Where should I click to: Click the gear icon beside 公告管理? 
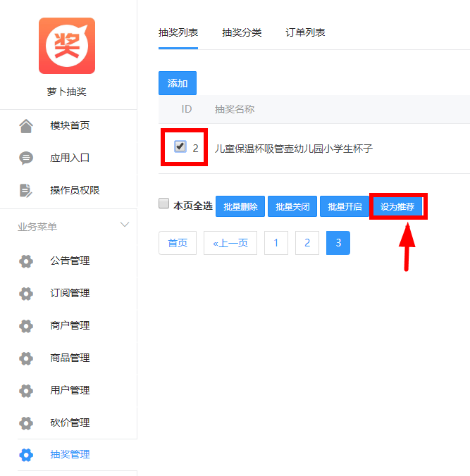click(26, 261)
